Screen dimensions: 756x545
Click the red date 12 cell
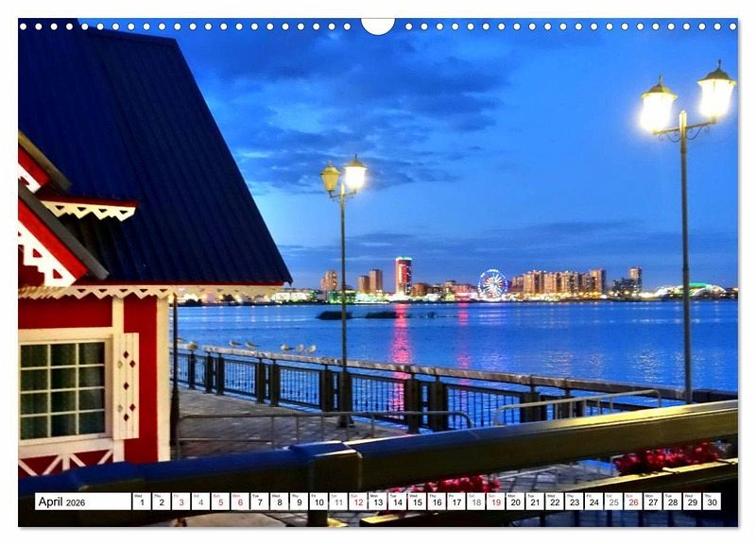[358, 502]
